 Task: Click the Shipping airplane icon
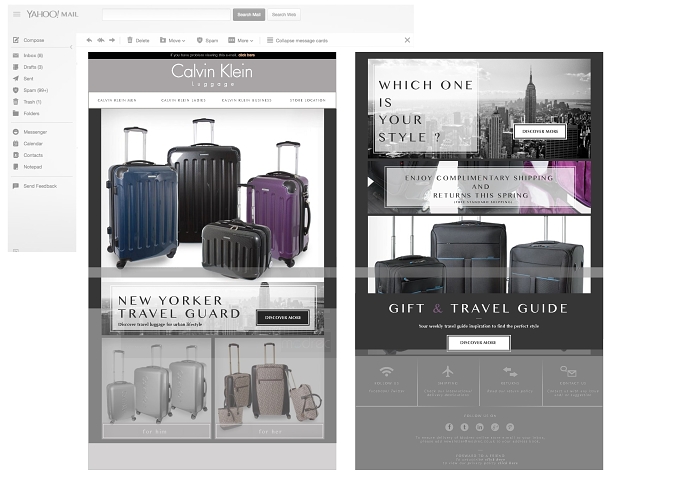click(x=448, y=372)
